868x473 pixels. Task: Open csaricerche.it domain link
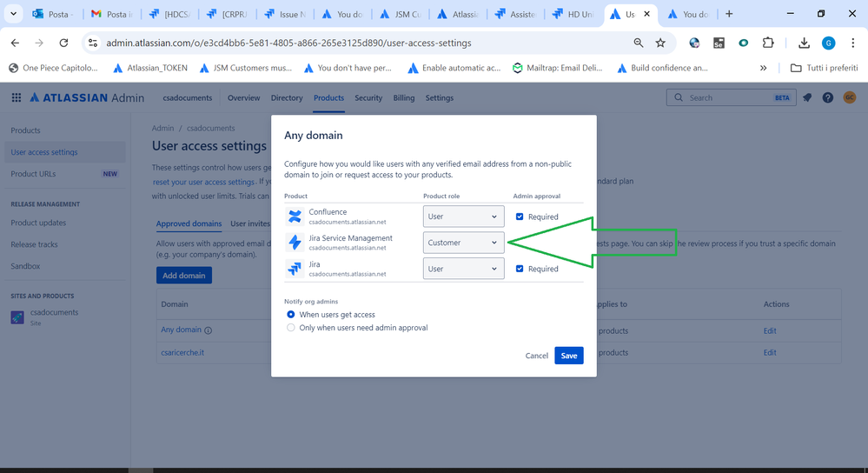(182, 352)
